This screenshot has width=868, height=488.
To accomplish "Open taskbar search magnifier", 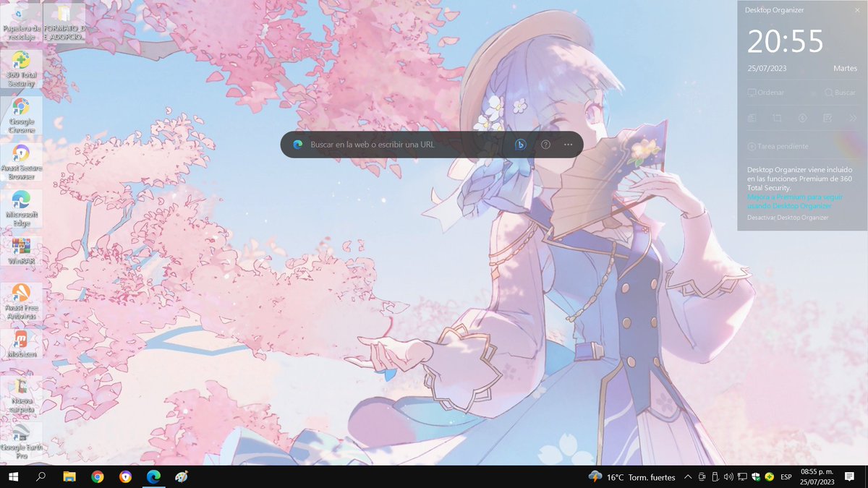I will (x=41, y=477).
